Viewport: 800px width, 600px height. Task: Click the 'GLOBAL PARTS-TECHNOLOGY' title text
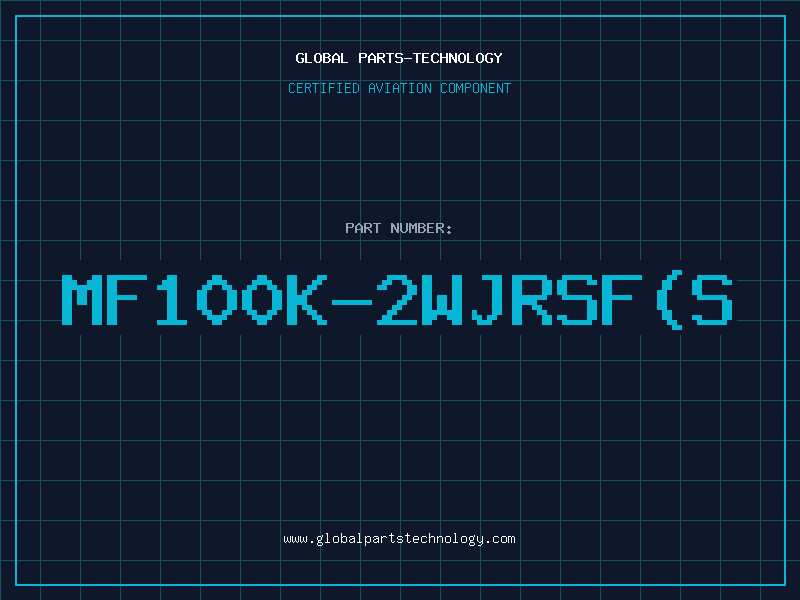[399, 58]
